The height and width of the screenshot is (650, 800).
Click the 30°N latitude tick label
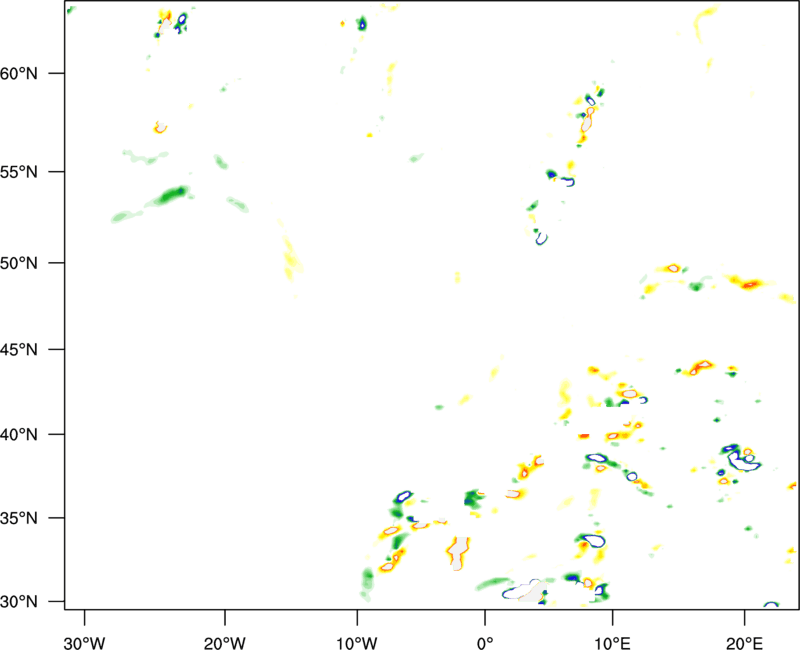pos(19,602)
